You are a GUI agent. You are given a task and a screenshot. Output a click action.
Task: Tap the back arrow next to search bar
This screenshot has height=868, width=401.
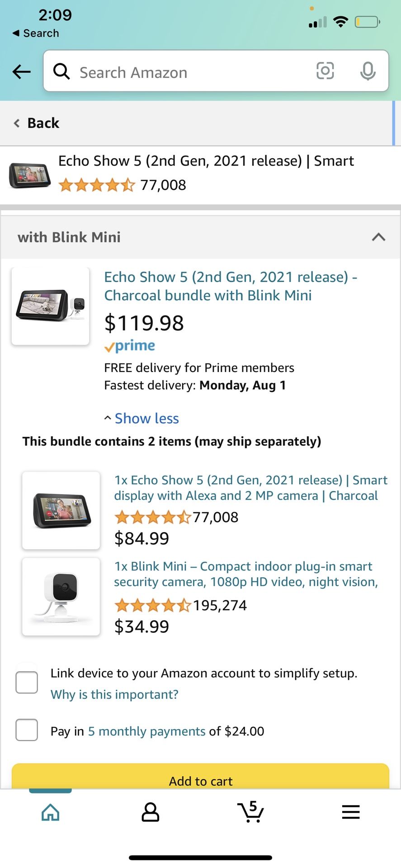click(21, 71)
